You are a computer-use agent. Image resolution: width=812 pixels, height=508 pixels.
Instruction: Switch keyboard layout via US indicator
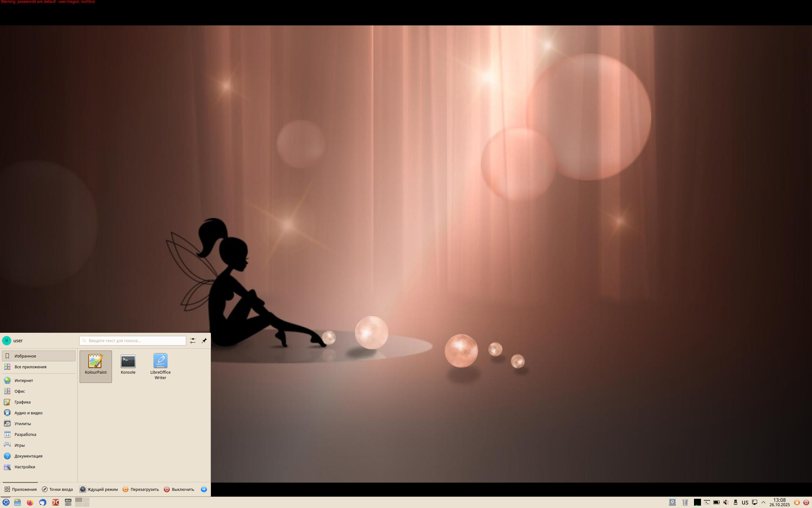point(745,503)
